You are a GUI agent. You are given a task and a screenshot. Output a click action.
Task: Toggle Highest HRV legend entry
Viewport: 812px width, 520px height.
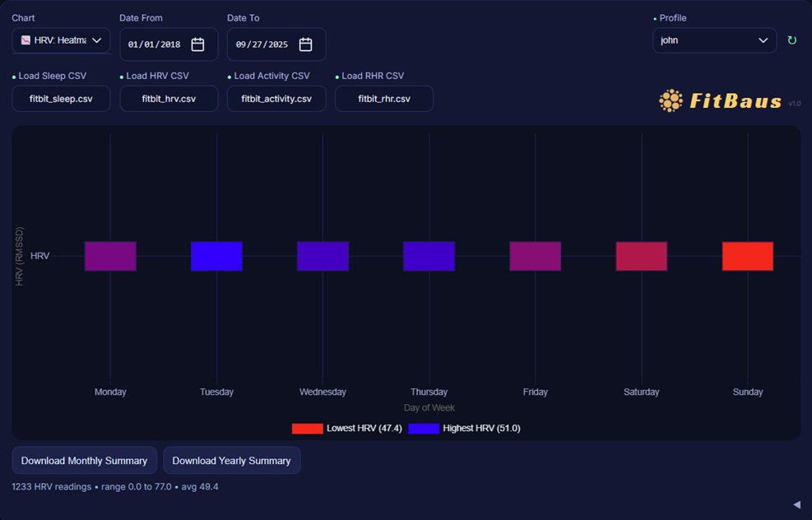tap(465, 428)
